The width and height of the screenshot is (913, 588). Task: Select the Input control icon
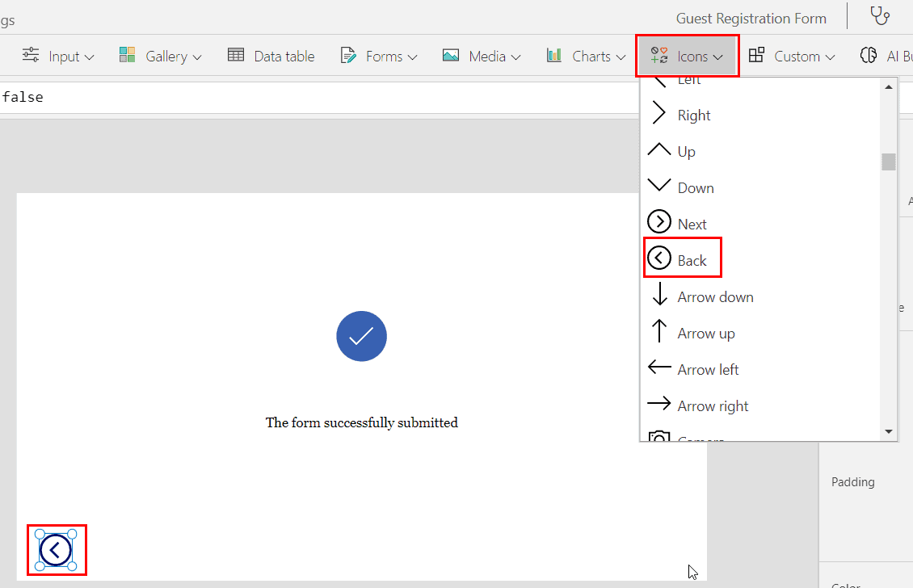pyautogui.click(x=30, y=56)
